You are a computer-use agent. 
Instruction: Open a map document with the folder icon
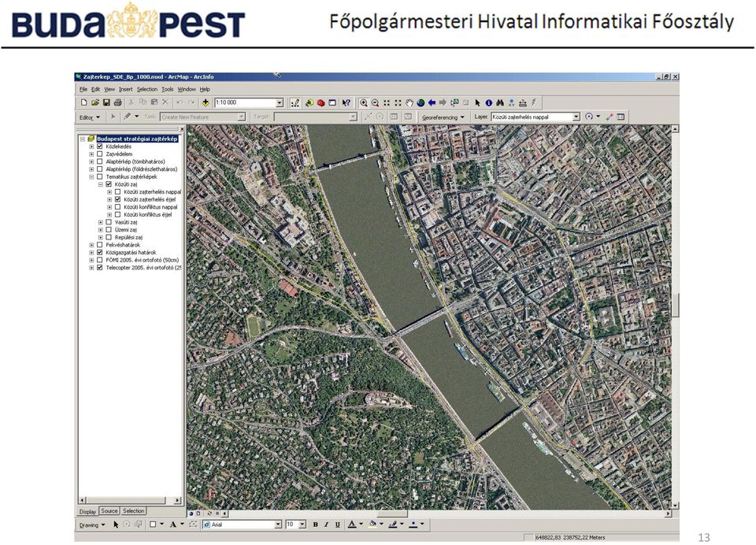pyautogui.click(x=95, y=102)
